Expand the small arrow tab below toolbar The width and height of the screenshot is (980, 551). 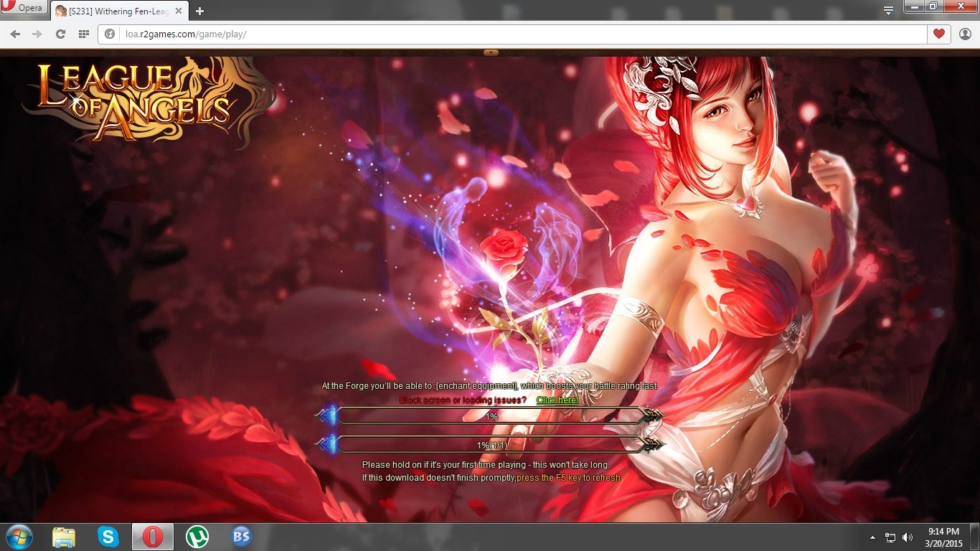pyautogui.click(x=491, y=52)
